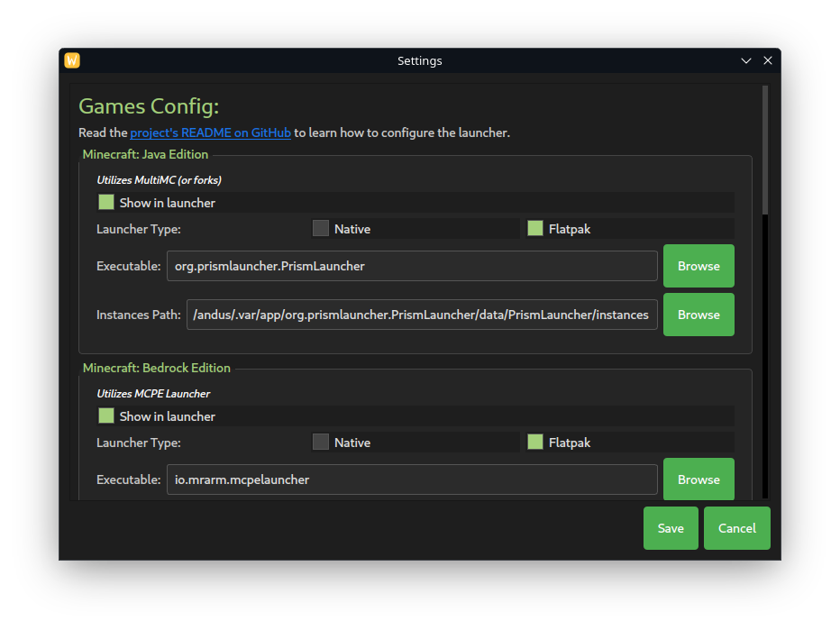
Task: Browse for Java Edition instances path
Action: coord(698,315)
